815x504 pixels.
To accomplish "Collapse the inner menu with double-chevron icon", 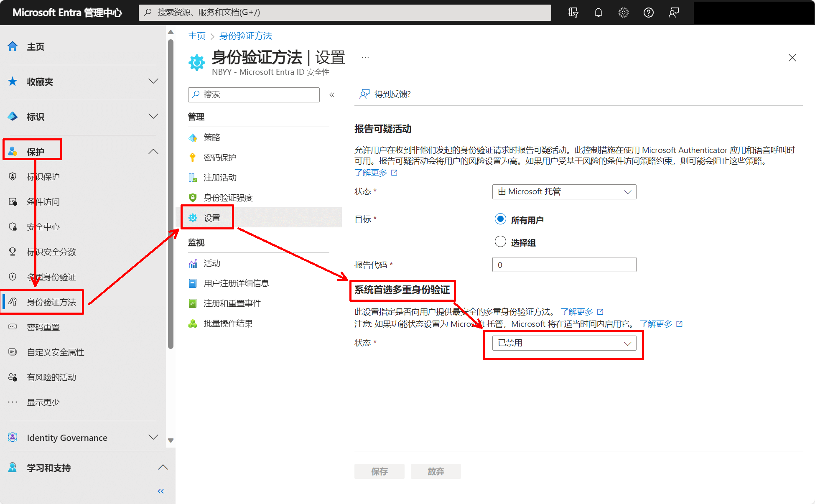I will pos(332,95).
